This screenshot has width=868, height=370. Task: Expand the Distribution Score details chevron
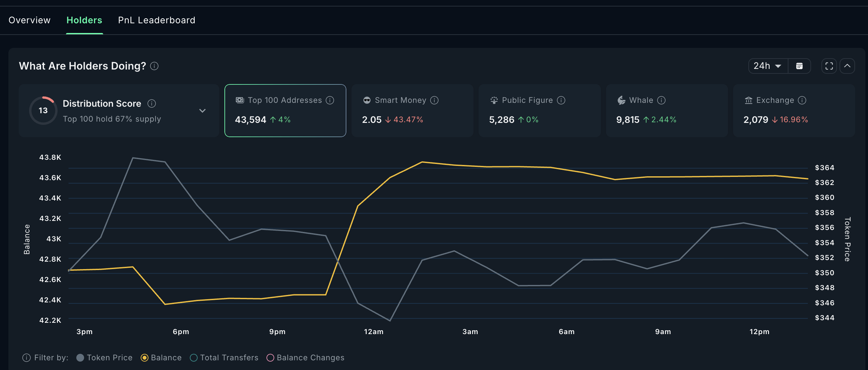[202, 111]
